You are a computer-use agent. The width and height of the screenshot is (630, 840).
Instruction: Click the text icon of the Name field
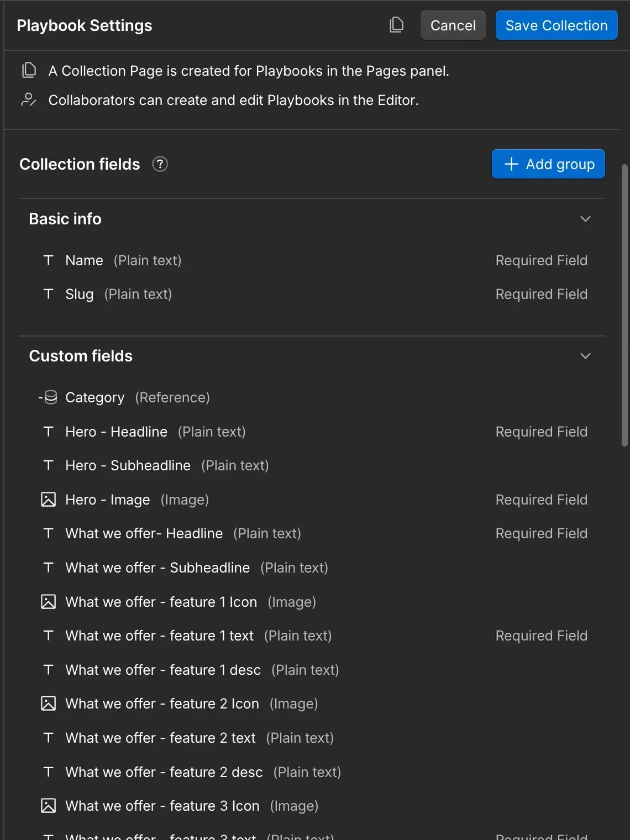tap(49, 260)
